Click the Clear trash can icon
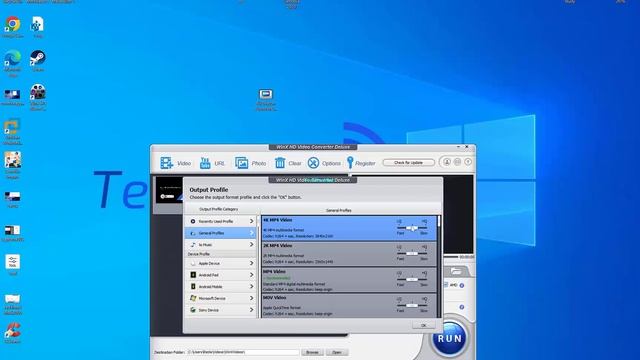The height and width of the screenshot is (360, 640). [x=280, y=163]
